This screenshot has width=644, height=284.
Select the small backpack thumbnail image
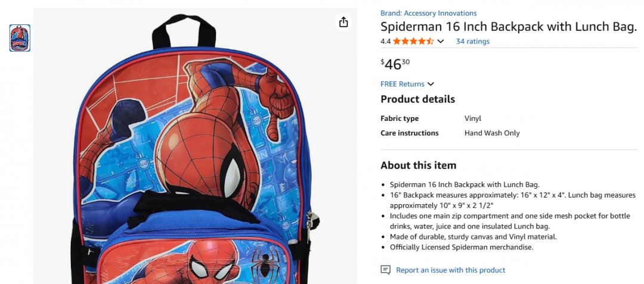point(20,38)
